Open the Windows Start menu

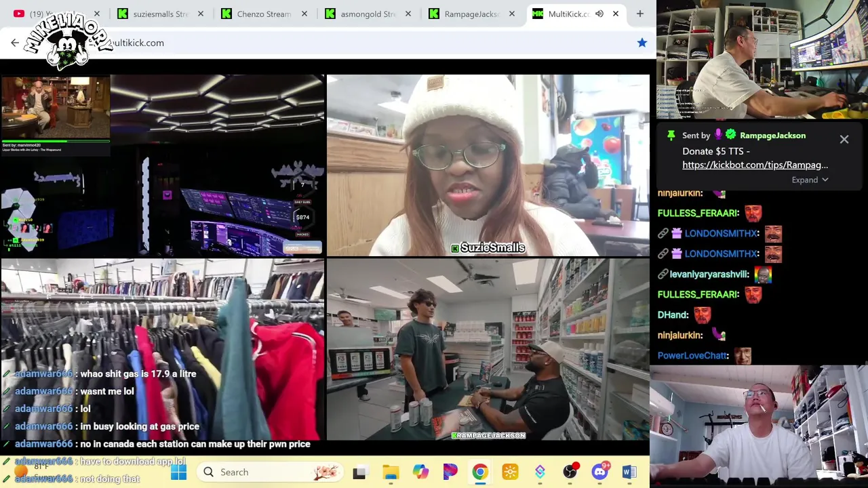178,472
